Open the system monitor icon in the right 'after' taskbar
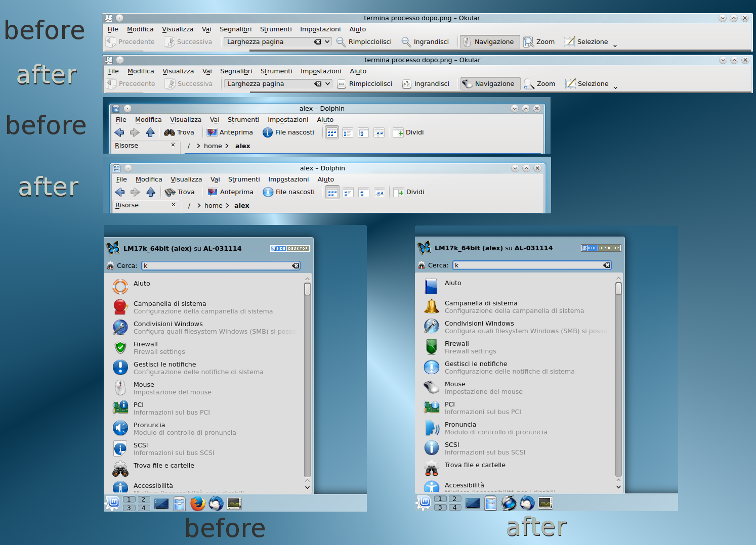Screen dimensions: 756x545 [545, 503]
